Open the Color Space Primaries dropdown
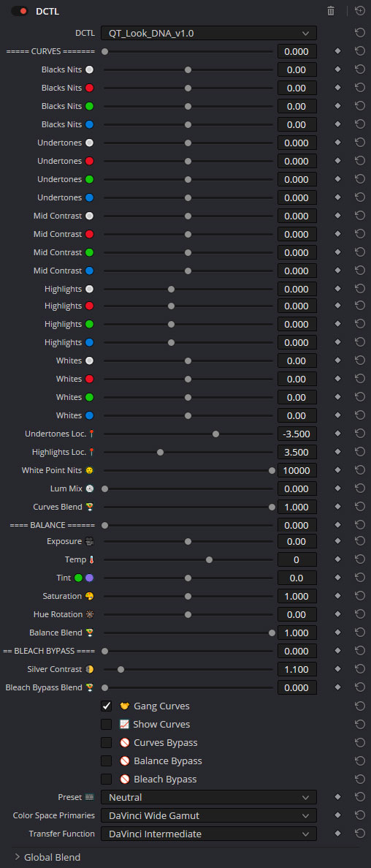 208,815
